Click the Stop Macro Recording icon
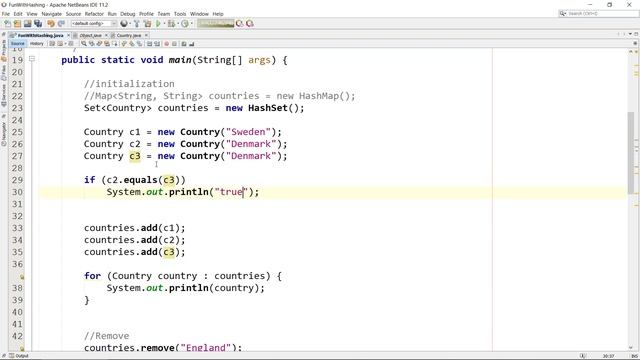The image size is (640, 360). point(174,44)
